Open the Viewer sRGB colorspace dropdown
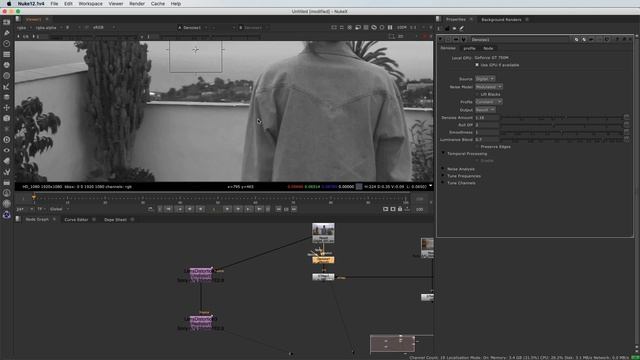 104,27
